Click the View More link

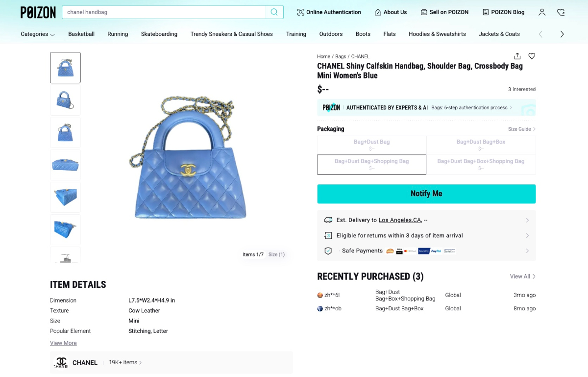(63, 343)
